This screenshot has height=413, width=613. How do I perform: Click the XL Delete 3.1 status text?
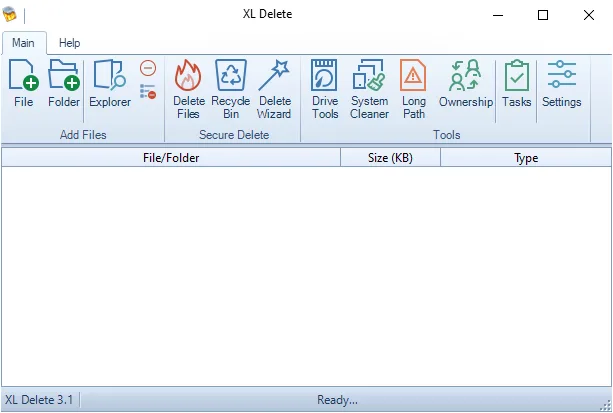pyautogui.click(x=39, y=400)
